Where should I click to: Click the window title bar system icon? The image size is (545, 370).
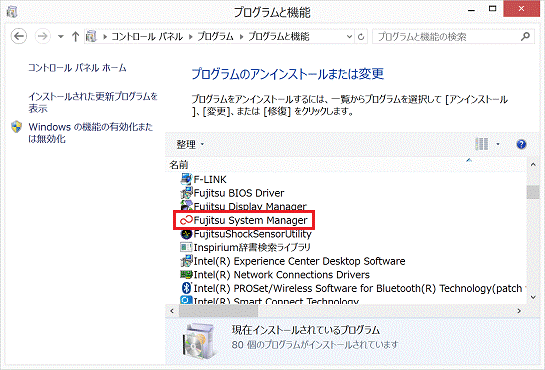point(11,12)
